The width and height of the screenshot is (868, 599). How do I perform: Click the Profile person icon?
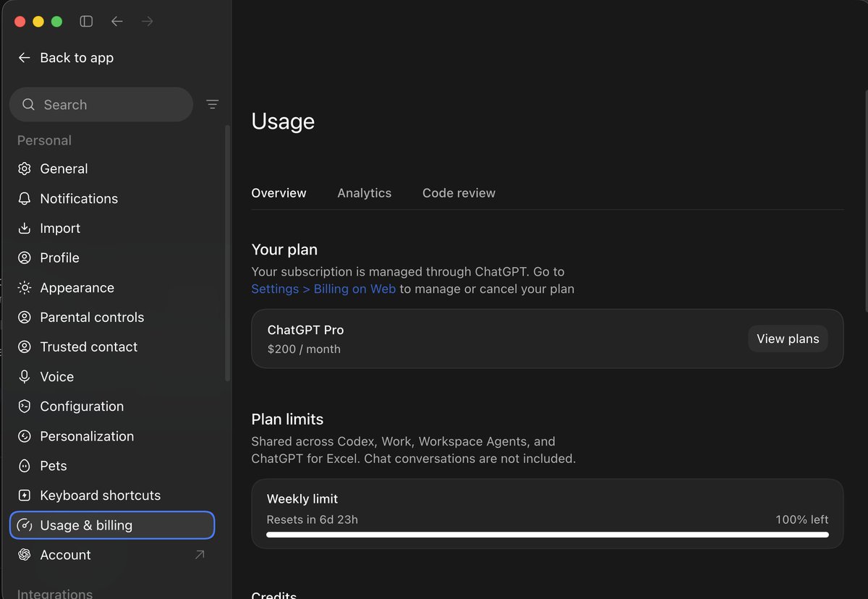click(25, 258)
